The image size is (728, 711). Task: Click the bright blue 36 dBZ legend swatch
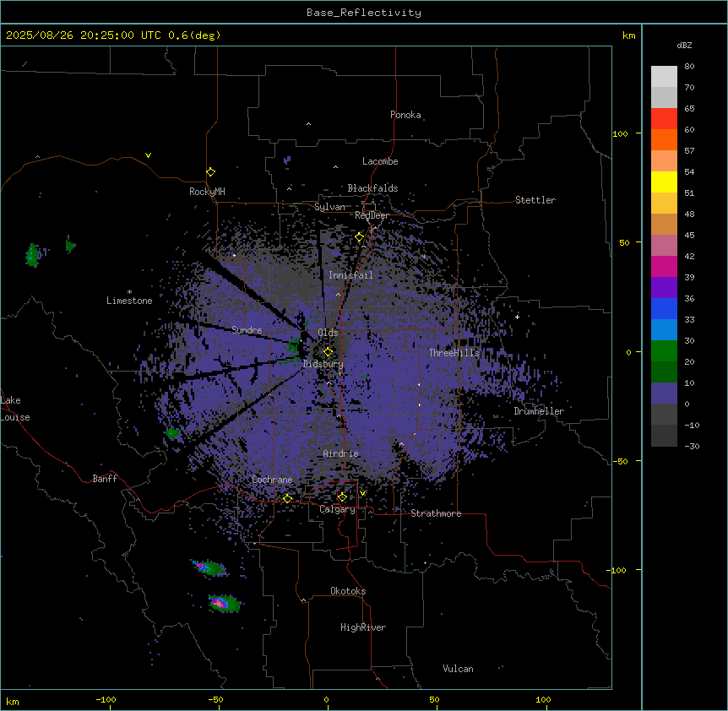[x=664, y=308]
